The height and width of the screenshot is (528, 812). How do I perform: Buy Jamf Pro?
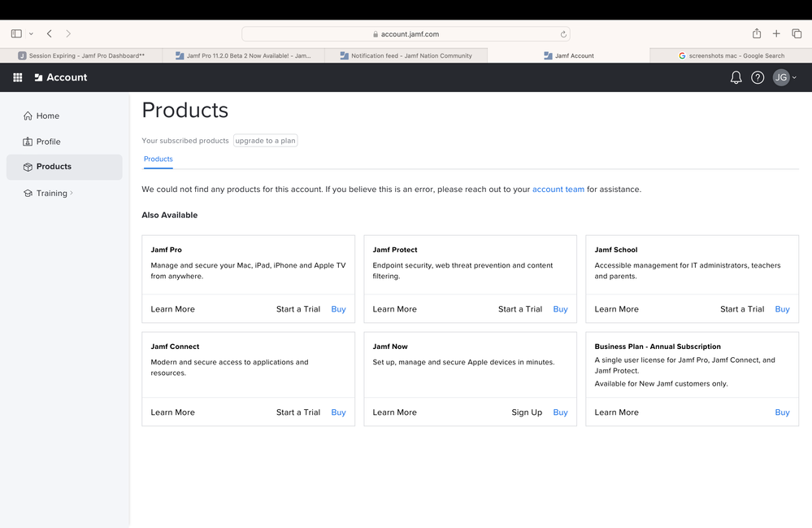click(x=339, y=309)
